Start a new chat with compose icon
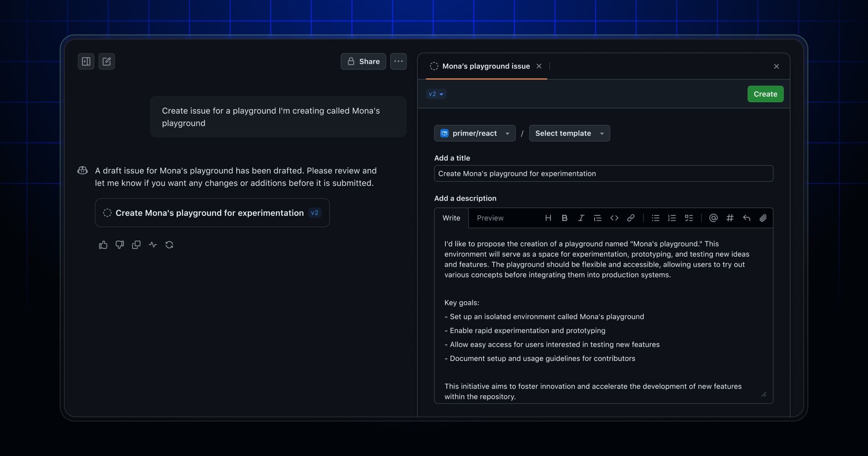 pos(107,61)
